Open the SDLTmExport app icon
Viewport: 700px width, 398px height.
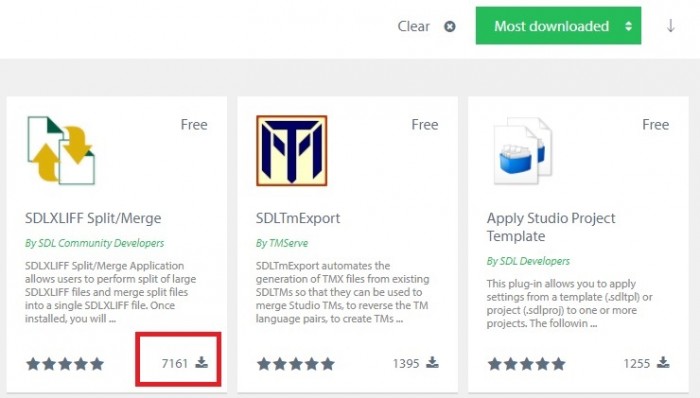click(292, 150)
